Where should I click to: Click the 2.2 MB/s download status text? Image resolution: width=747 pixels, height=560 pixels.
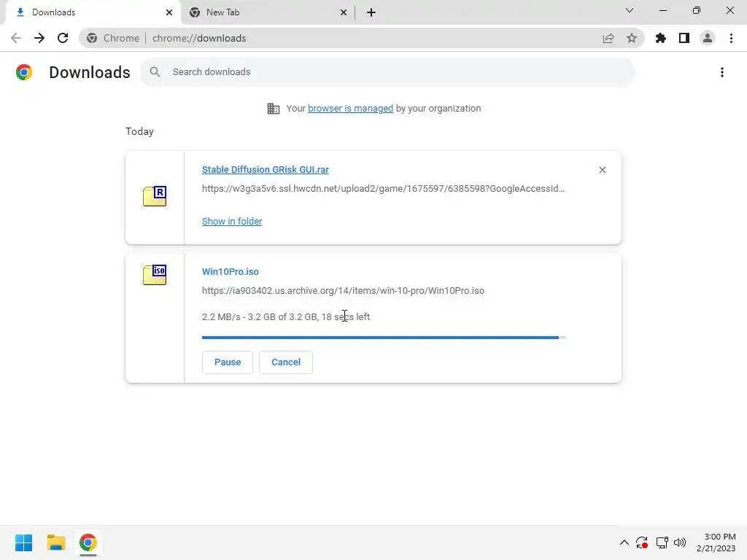(x=286, y=317)
